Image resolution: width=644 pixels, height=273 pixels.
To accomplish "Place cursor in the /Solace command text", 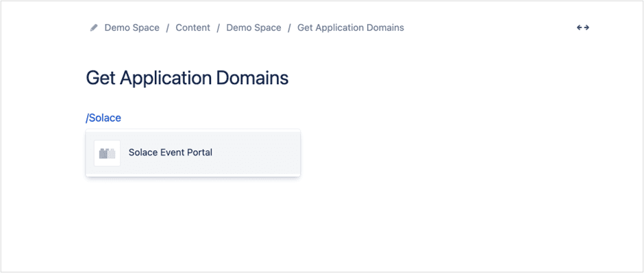I will 103,118.
